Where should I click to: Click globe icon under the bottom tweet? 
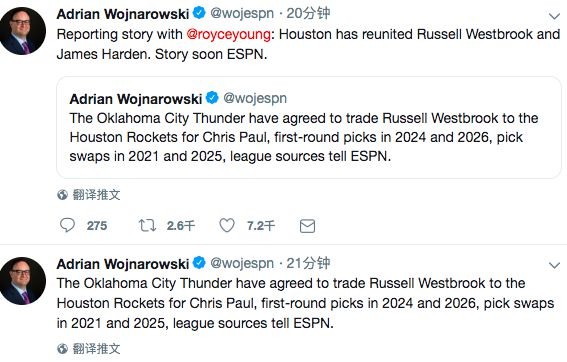tap(62, 349)
